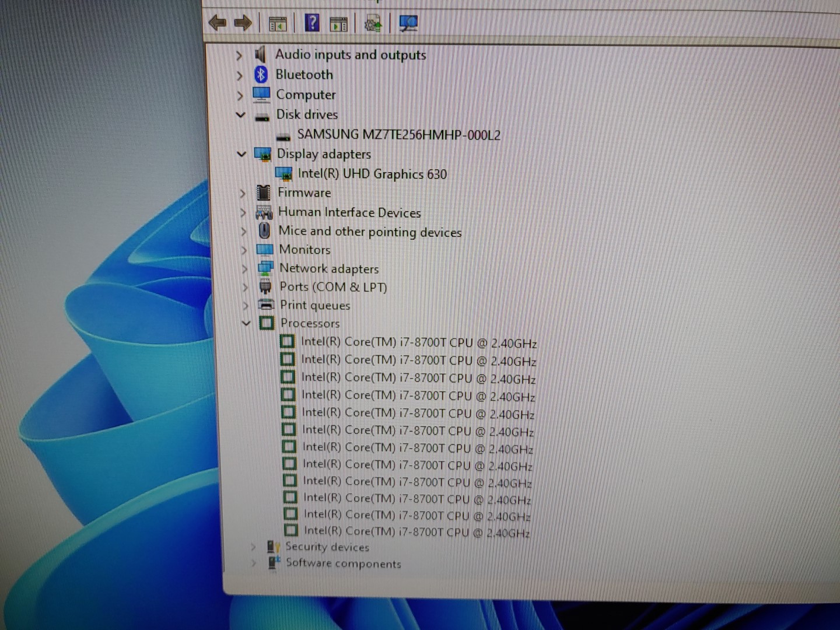The width and height of the screenshot is (840, 630).
Task: Click the Processors category chip icon
Action: click(266, 323)
